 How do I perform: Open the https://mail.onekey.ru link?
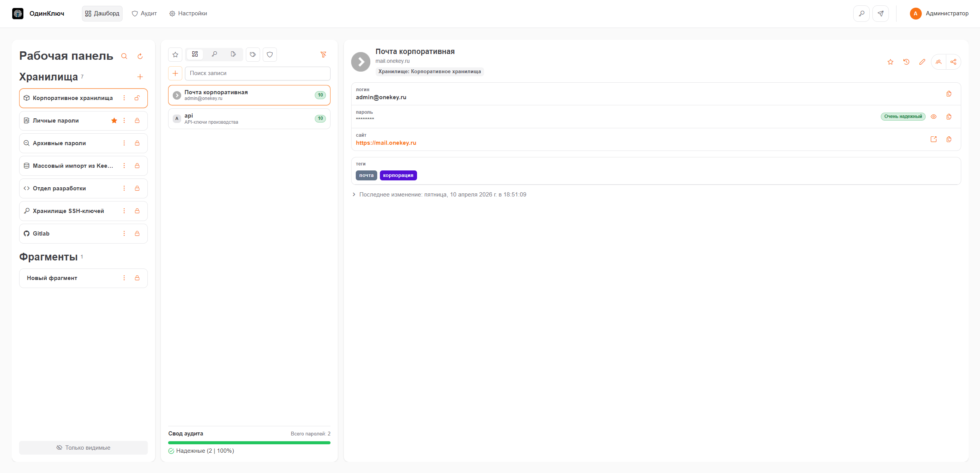point(386,143)
